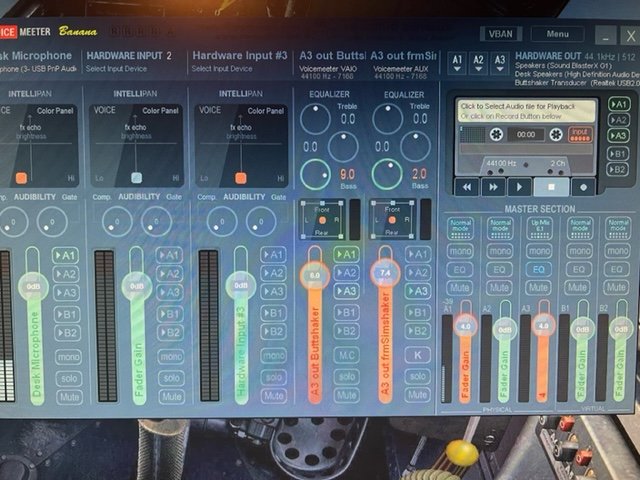This screenshot has width=640, height=480.
Task: Toggle A3 routing on frmSimshaker strip
Action: pos(418,291)
